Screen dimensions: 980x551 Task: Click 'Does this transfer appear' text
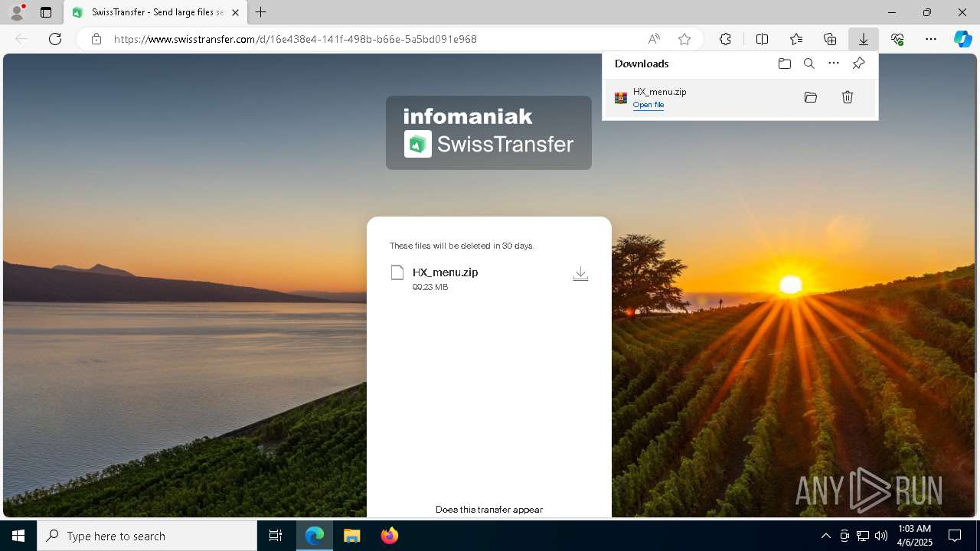(x=489, y=510)
